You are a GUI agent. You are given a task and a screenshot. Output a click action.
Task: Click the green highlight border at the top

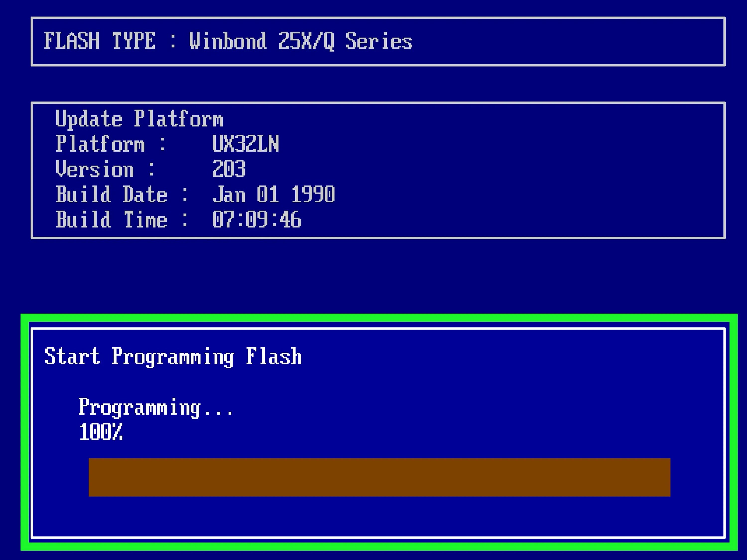379,318
